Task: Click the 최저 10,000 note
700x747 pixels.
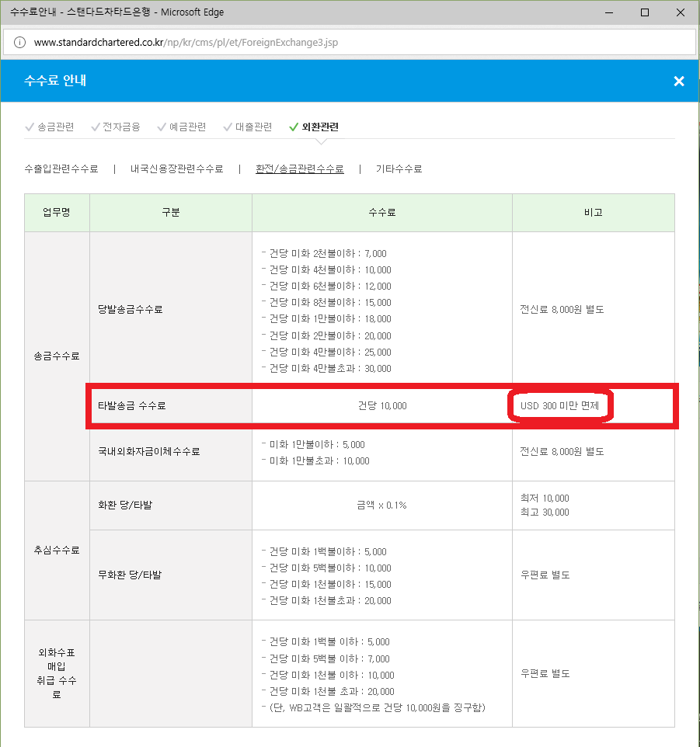Action: point(545,499)
